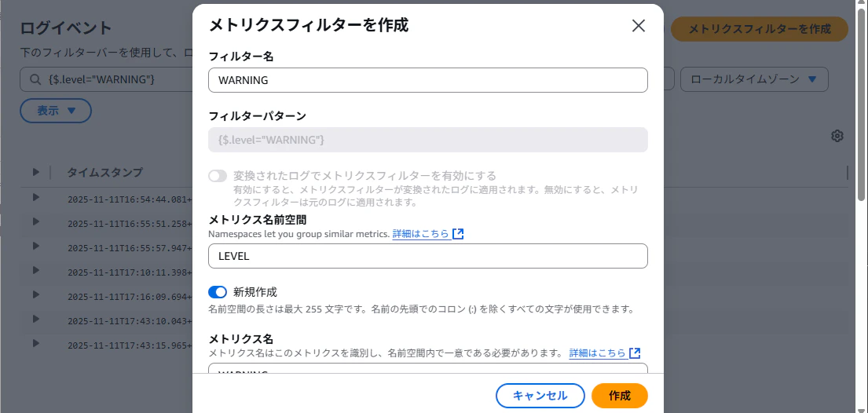This screenshot has height=413, width=868.
Task: Close the metrics filter dialog with X
Action: click(x=639, y=26)
